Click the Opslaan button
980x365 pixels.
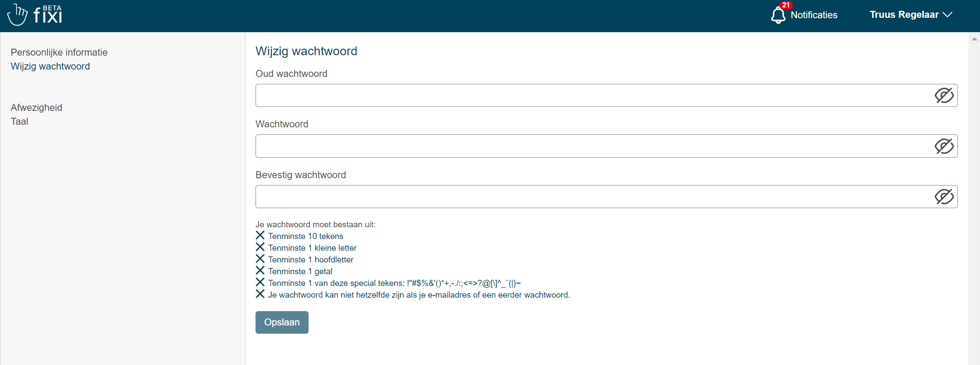coord(282,322)
